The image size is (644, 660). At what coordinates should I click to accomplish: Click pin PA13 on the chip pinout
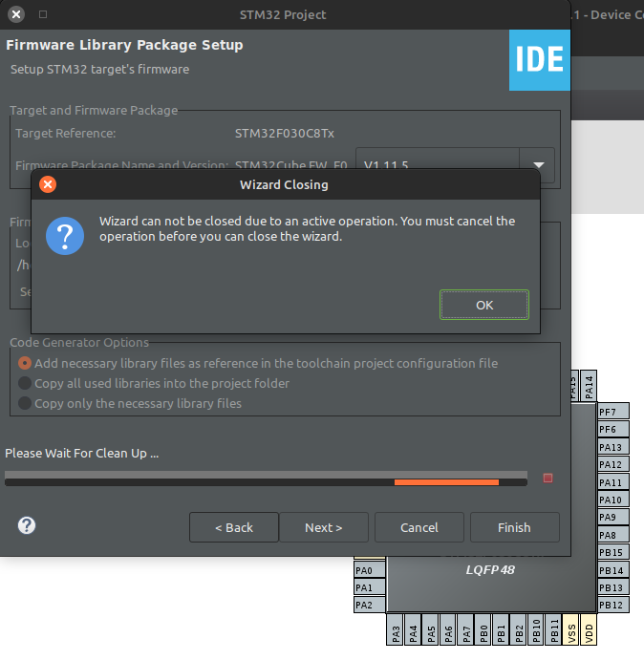click(613, 447)
